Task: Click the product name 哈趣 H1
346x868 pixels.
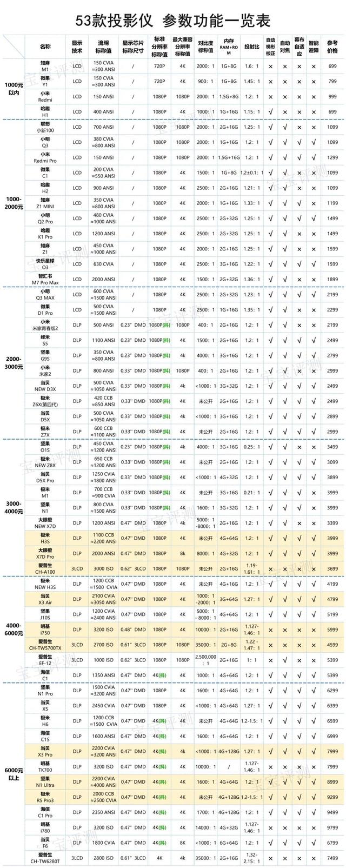Action: pyautogui.click(x=45, y=111)
